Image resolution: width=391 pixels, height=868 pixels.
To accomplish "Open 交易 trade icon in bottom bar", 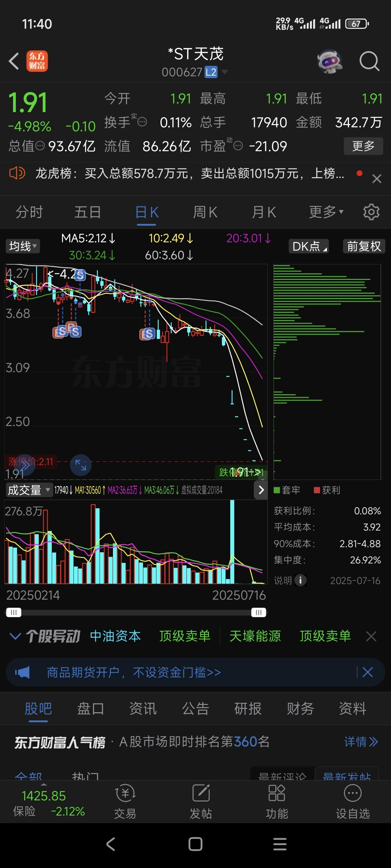I will point(125,801).
